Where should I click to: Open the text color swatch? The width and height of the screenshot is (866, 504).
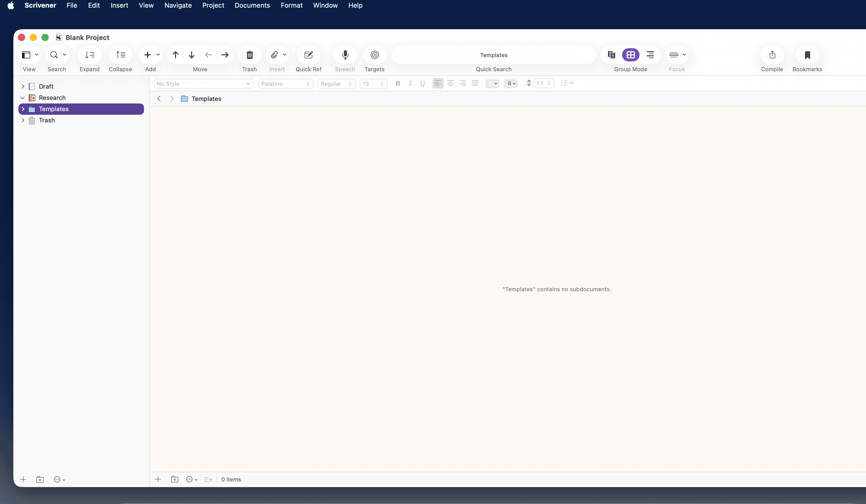[x=492, y=83]
